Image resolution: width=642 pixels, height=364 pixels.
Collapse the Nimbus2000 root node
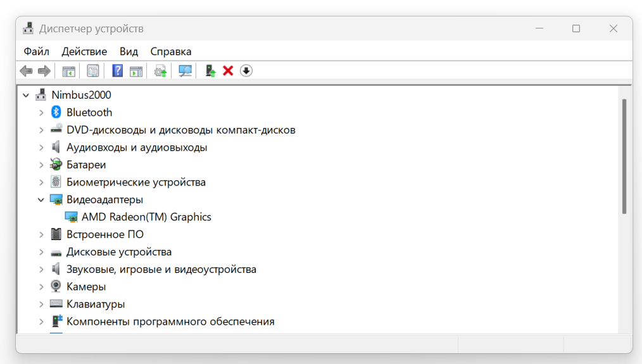click(26, 96)
